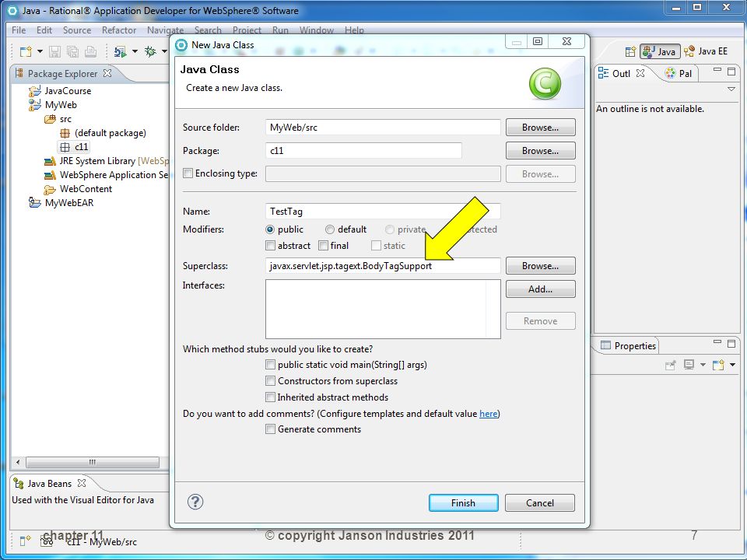This screenshot has height=560, width=747.
Task: Minimize the Properties view panel
Action: (717, 342)
